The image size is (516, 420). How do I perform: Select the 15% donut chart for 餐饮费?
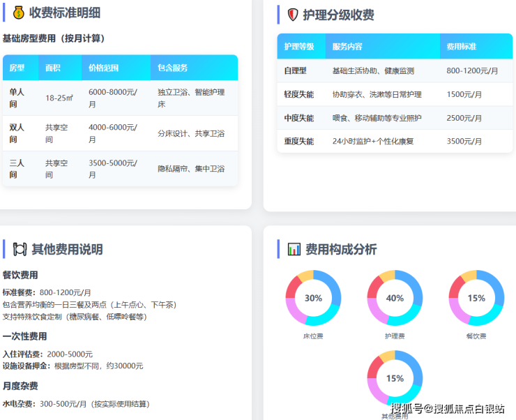[476, 298]
